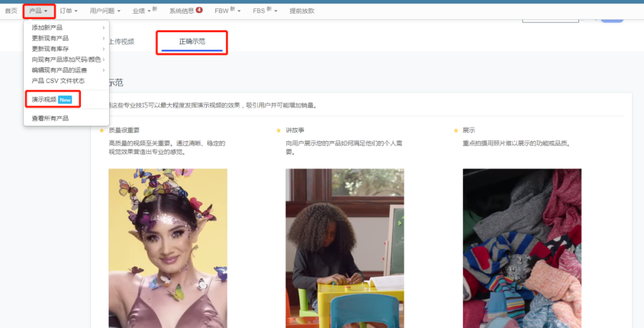Choose 向现有产品添加尺码/颜色 menu item
This screenshot has height=328, width=644.
click(66, 59)
